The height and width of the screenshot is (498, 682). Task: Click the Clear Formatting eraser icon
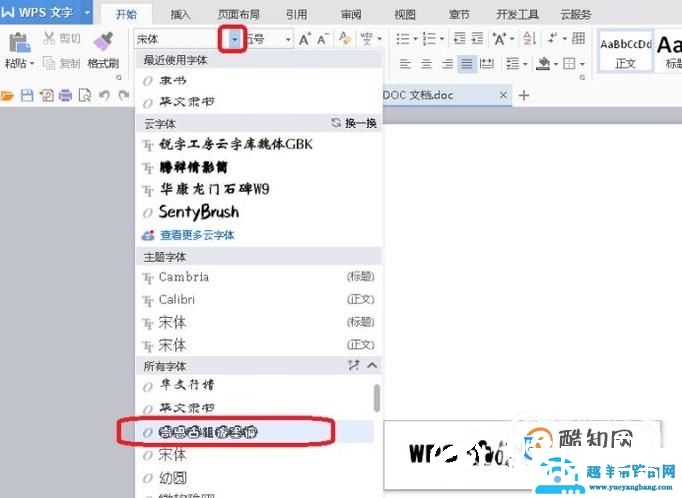pyautogui.click(x=345, y=38)
